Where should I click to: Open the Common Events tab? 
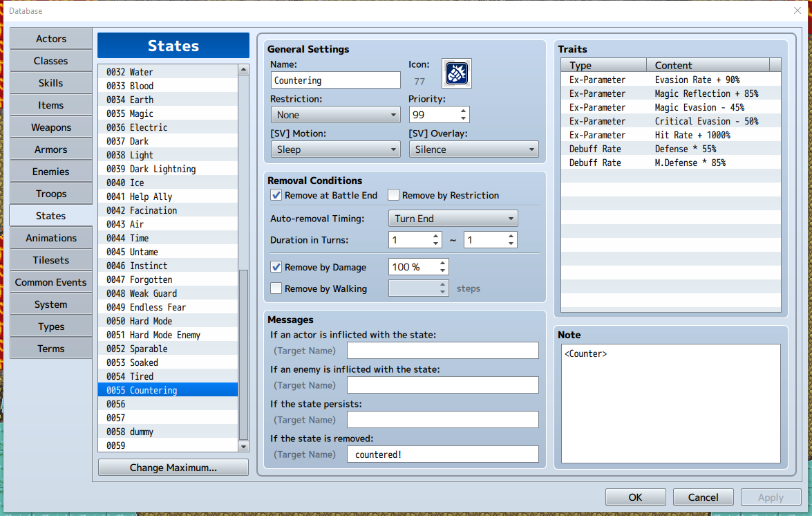[50, 282]
